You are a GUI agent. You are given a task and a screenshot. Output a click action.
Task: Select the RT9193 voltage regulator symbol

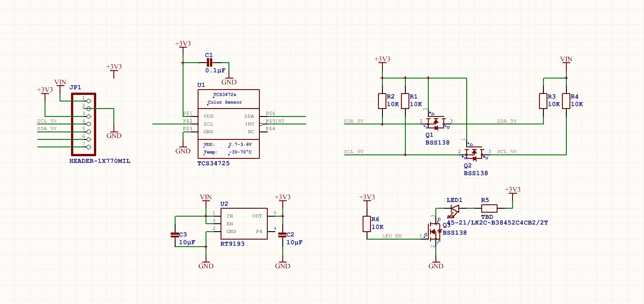(243, 223)
